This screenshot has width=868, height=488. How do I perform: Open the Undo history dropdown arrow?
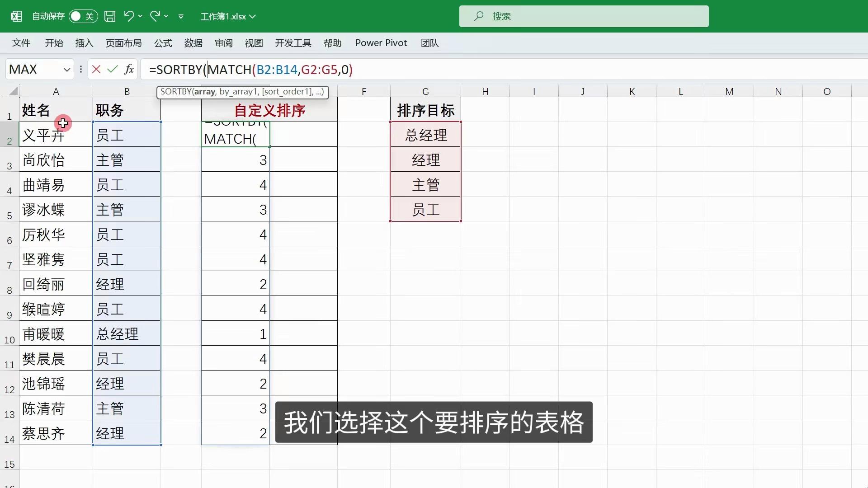click(x=140, y=16)
